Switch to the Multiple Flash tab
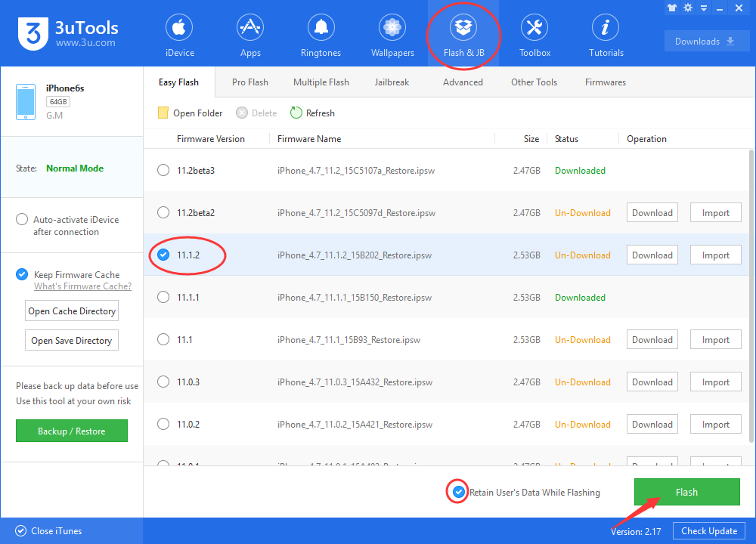Viewport: 756px width, 544px height. tap(321, 82)
